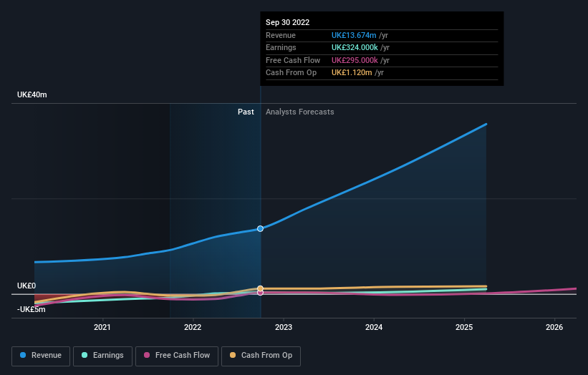
Task: Click the Cash From Op row label in tooltip
Action: [x=291, y=73]
